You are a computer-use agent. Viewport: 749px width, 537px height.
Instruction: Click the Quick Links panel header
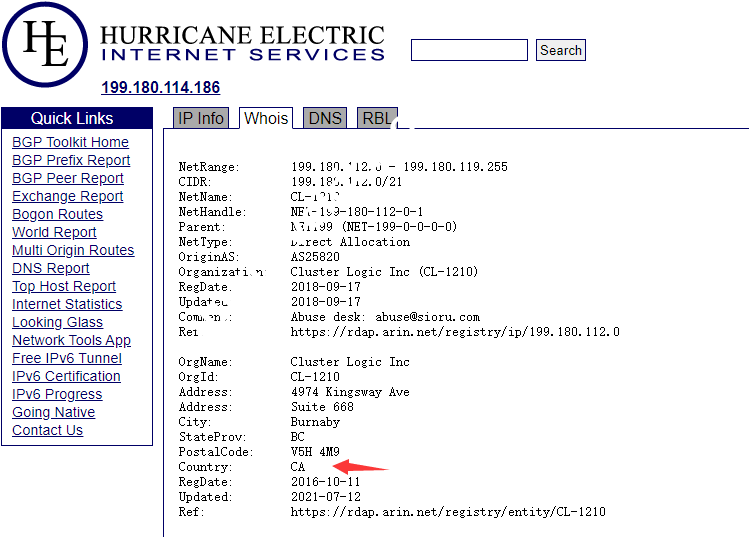click(x=77, y=118)
